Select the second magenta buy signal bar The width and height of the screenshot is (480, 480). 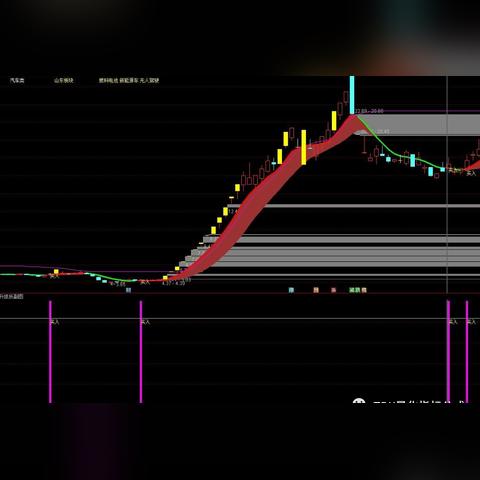coord(141,352)
